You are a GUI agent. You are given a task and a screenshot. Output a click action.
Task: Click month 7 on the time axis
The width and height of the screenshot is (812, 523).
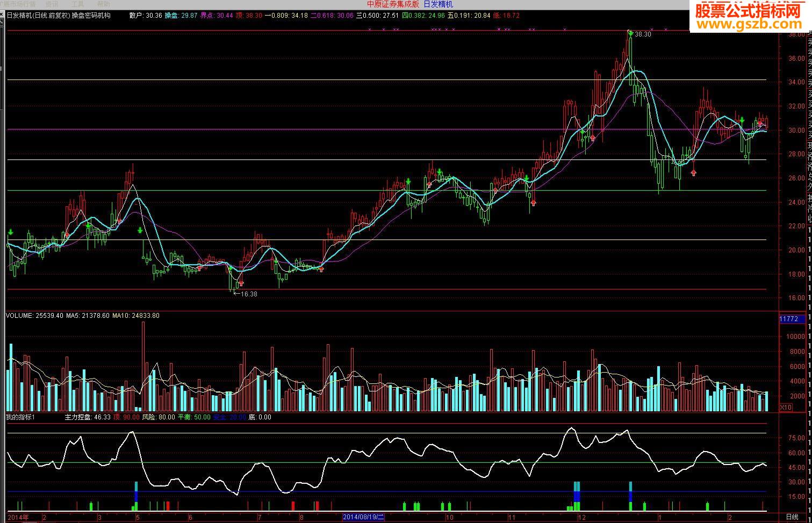coord(260,518)
